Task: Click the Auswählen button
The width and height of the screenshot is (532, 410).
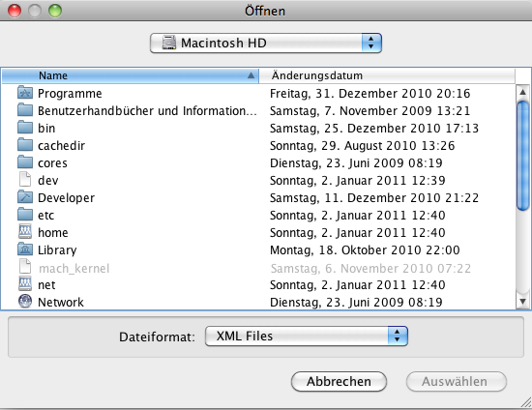Action: point(457,382)
